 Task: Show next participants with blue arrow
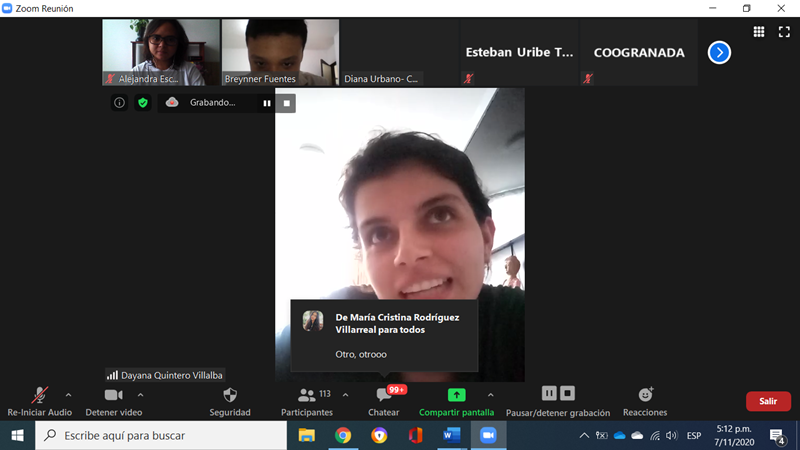click(x=719, y=53)
